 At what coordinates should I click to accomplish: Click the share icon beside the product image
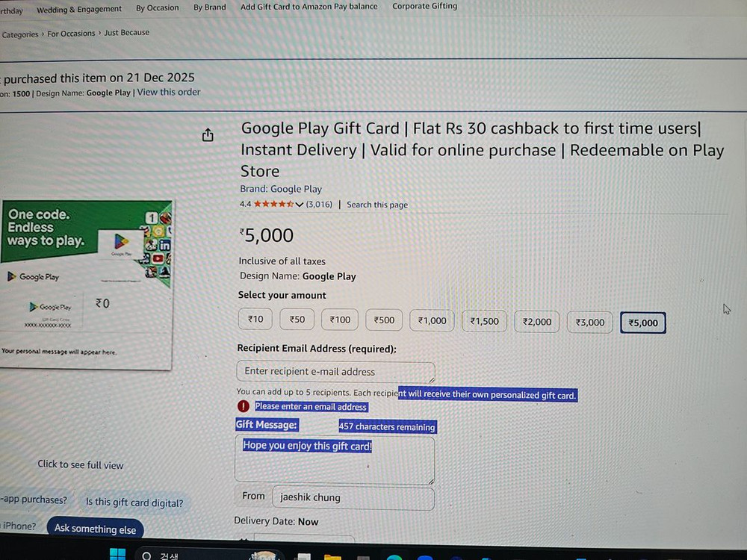point(208,135)
